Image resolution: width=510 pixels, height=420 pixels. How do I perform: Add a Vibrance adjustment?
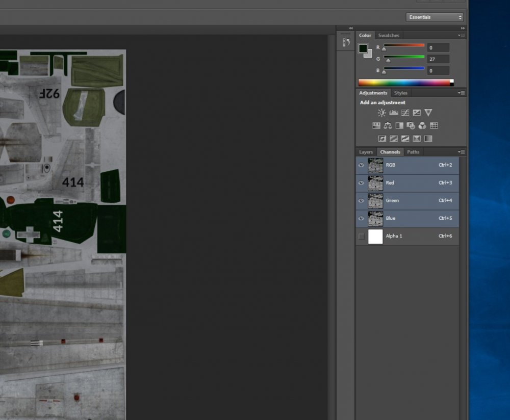click(428, 113)
